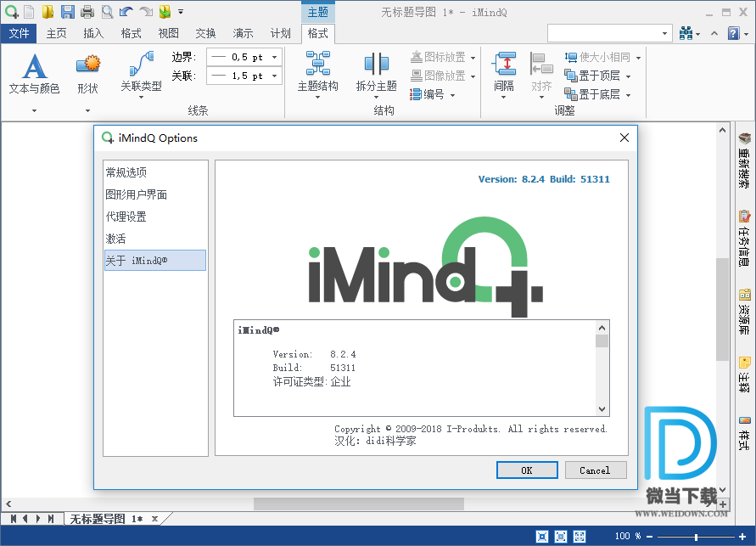The width and height of the screenshot is (756, 546).
Task: Expand the Bring to Front dropdown arrow
Action: point(628,76)
